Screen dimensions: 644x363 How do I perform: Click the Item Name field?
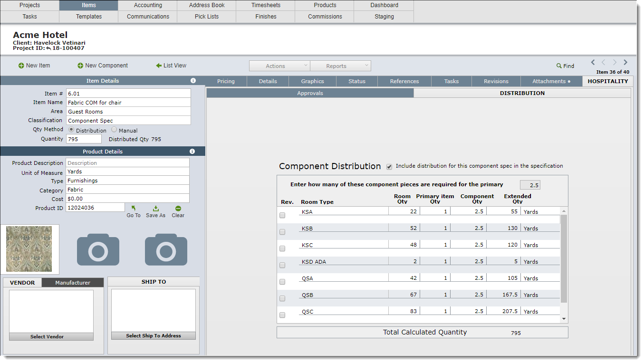tap(128, 102)
